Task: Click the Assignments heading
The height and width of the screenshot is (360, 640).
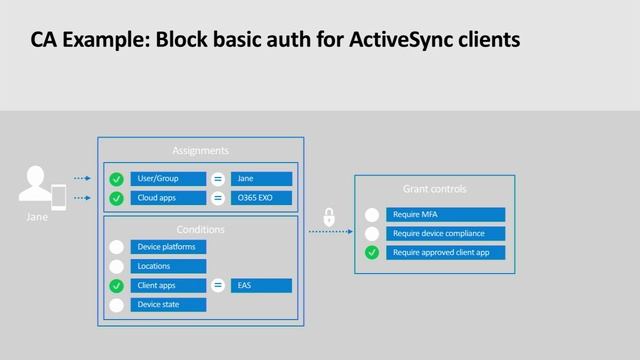Action: (x=200, y=151)
